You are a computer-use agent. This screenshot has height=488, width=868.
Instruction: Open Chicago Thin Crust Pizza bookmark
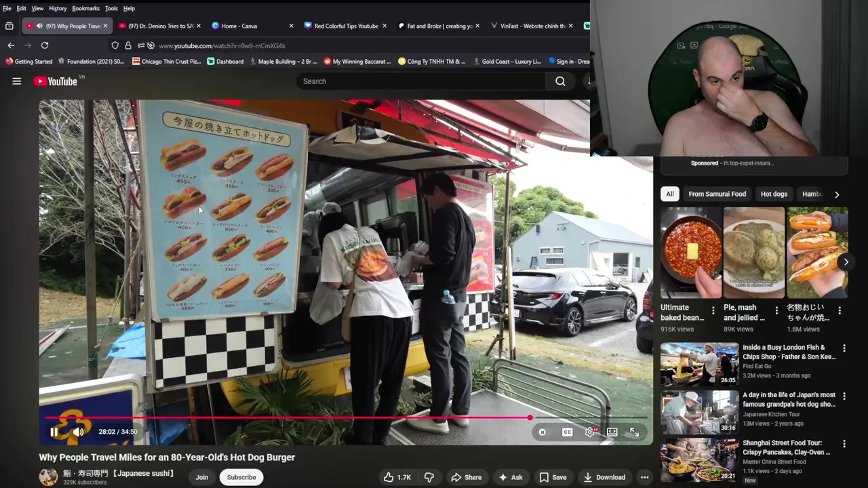(x=167, y=61)
